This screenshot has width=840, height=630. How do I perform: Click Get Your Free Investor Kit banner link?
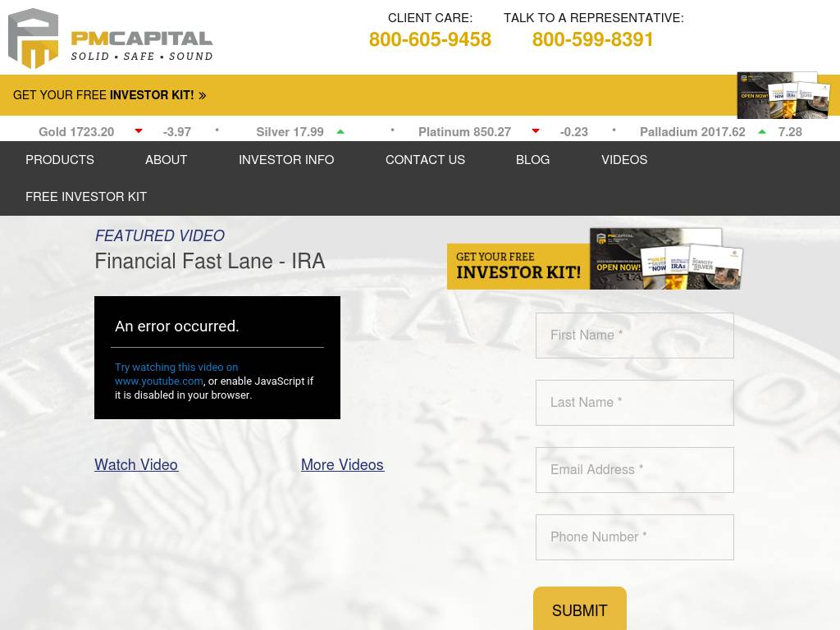[x=109, y=95]
